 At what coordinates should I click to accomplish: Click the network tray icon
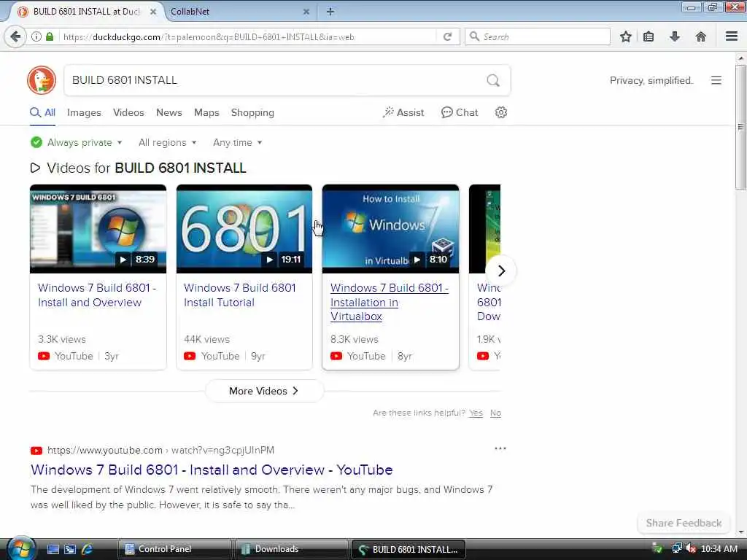pos(676,549)
